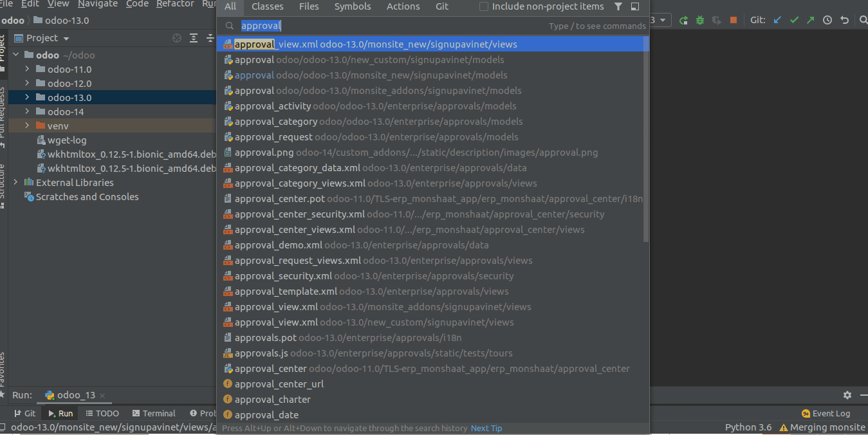The height and width of the screenshot is (435, 868).
Task: Click Merging monsite branch status
Action: pos(827,427)
